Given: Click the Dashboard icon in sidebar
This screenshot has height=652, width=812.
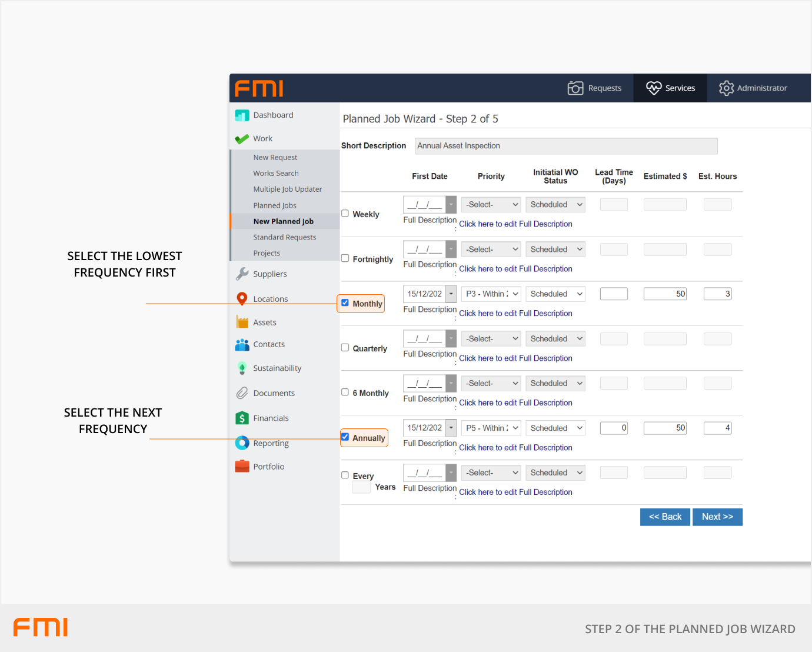Looking at the screenshot, I should [242, 115].
